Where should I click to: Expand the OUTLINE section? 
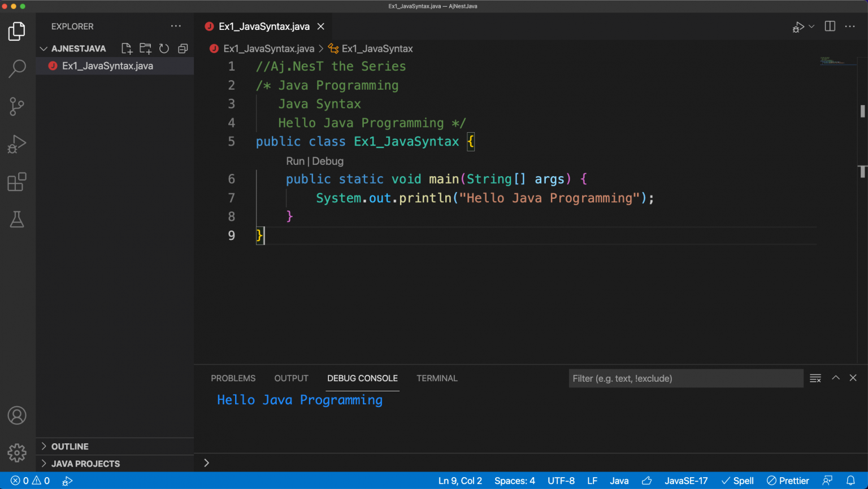click(70, 446)
